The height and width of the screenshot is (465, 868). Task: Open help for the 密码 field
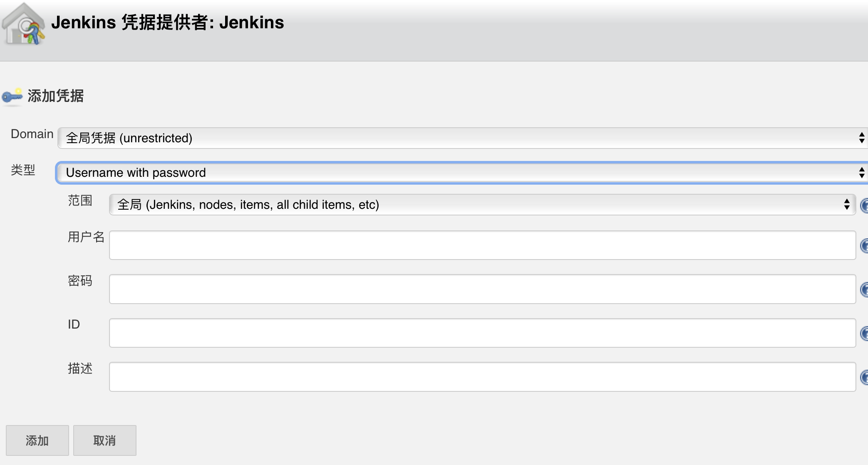[864, 289]
